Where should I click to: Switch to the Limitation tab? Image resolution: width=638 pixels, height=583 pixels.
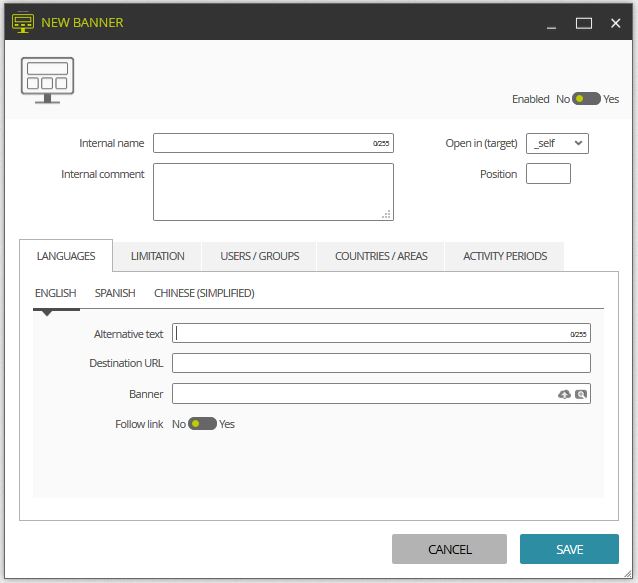click(x=157, y=256)
